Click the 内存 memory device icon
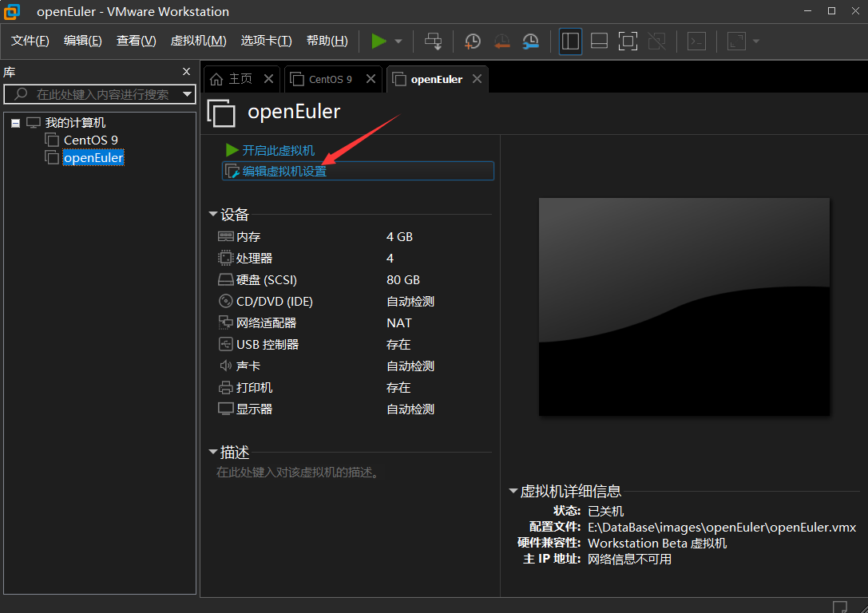The height and width of the screenshot is (613, 868). click(x=226, y=237)
